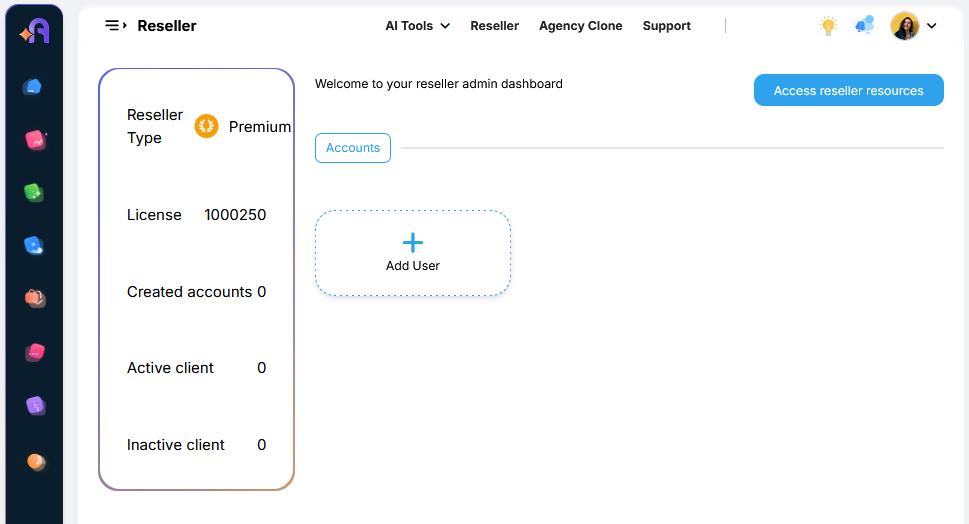Click the orange sphere sidebar icon
969x524 pixels.
pyautogui.click(x=36, y=461)
